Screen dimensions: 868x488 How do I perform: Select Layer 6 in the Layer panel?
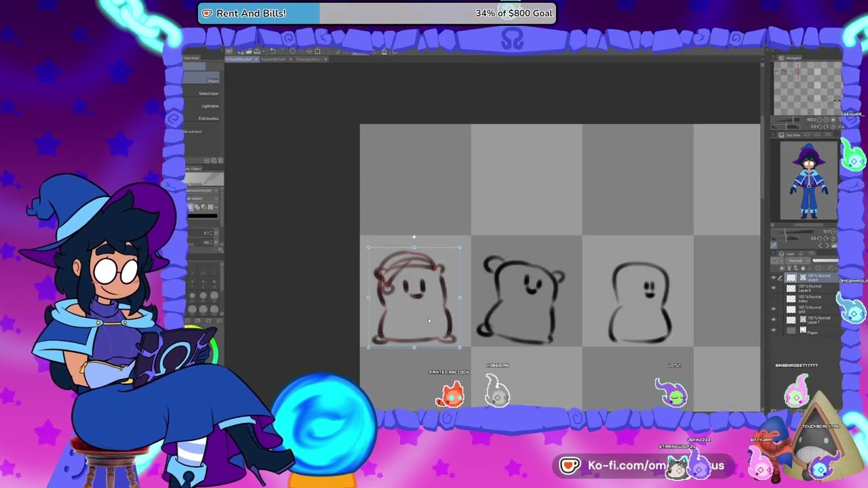point(811,288)
